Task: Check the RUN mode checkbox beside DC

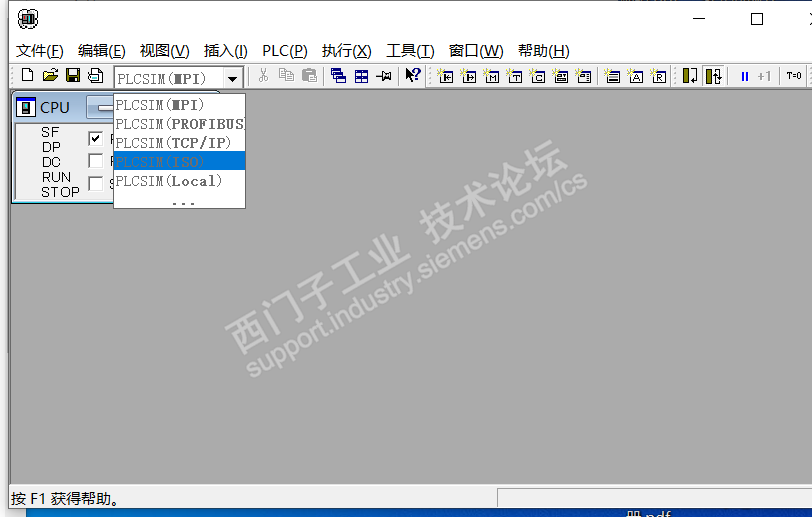Action: (x=95, y=161)
